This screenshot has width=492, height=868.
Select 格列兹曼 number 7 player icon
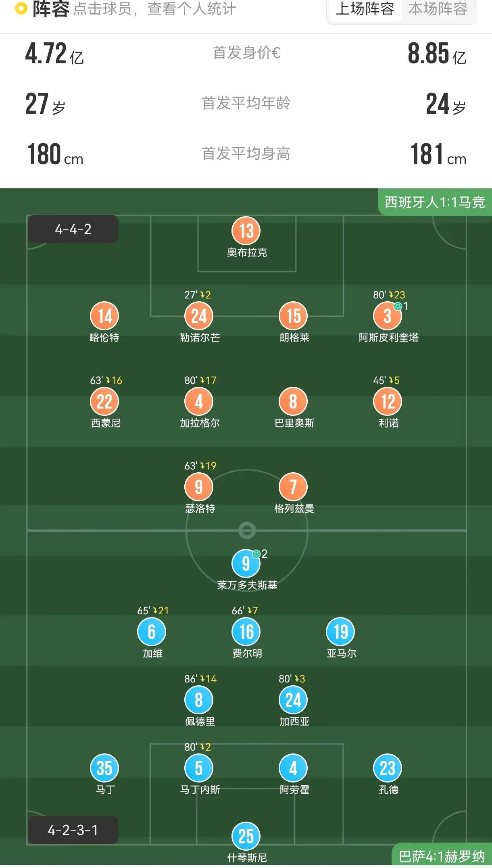pyautogui.click(x=293, y=487)
